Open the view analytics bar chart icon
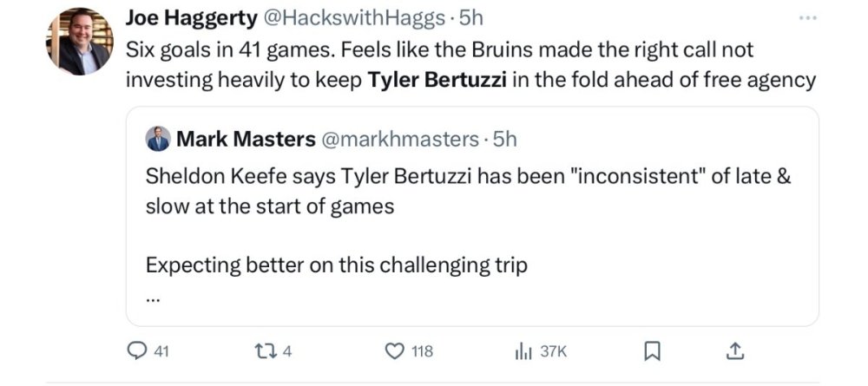Viewport: 868px width, 386px height. pos(523,351)
